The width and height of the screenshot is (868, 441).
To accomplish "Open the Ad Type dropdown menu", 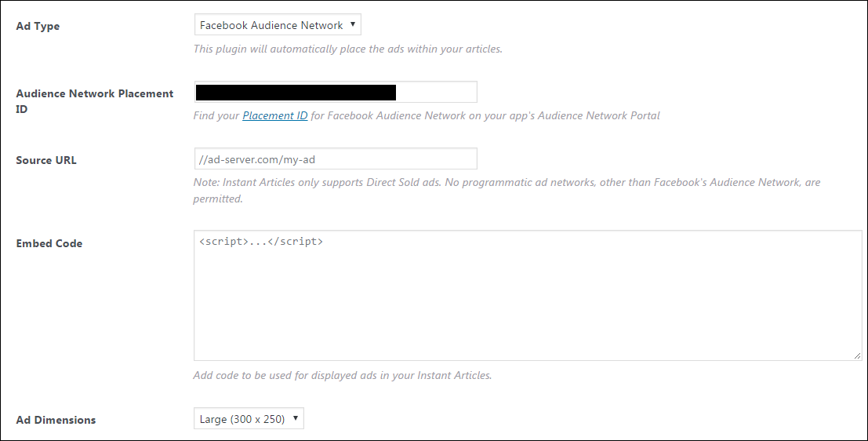I will [x=278, y=25].
